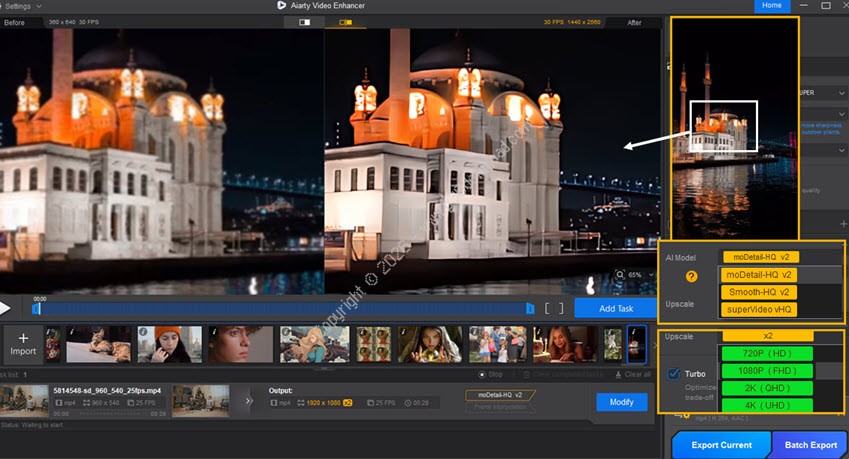
Task: Open the Settings dropdown menu
Action: [26, 6]
